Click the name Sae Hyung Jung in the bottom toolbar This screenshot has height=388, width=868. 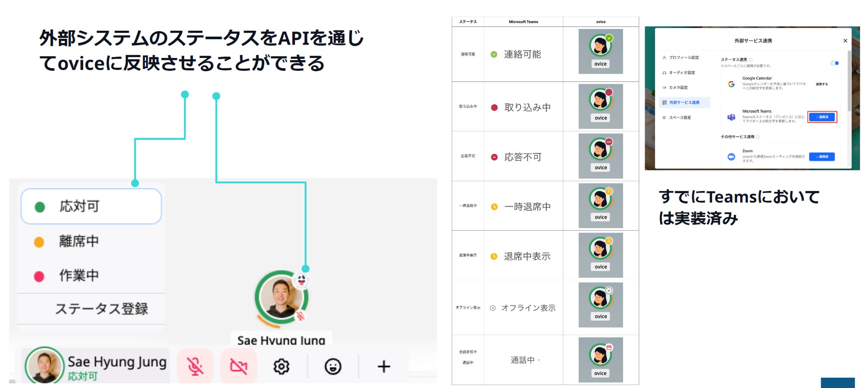[x=117, y=362]
